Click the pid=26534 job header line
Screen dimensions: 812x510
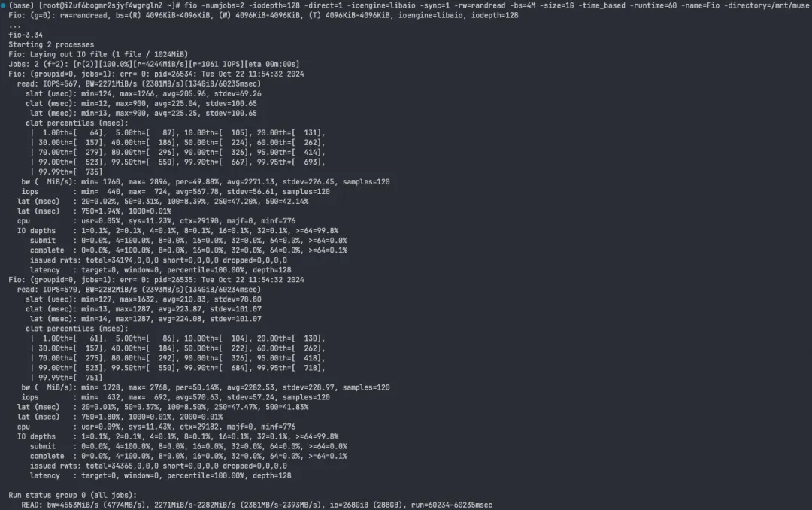tap(156, 74)
